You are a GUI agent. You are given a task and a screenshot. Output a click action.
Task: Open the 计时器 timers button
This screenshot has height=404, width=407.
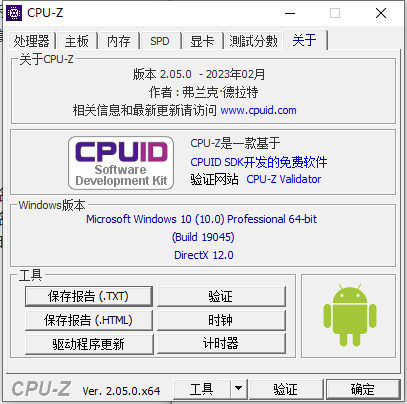(221, 343)
